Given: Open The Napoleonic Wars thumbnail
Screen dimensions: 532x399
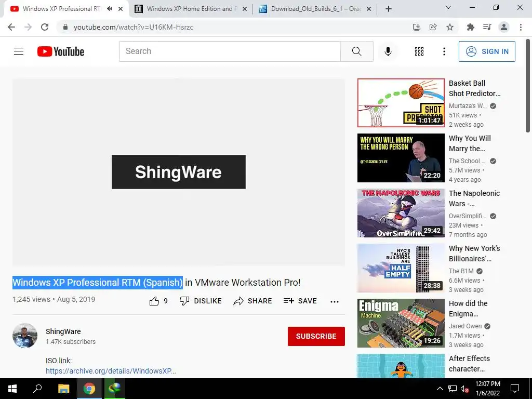Looking at the screenshot, I should (x=401, y=213).
